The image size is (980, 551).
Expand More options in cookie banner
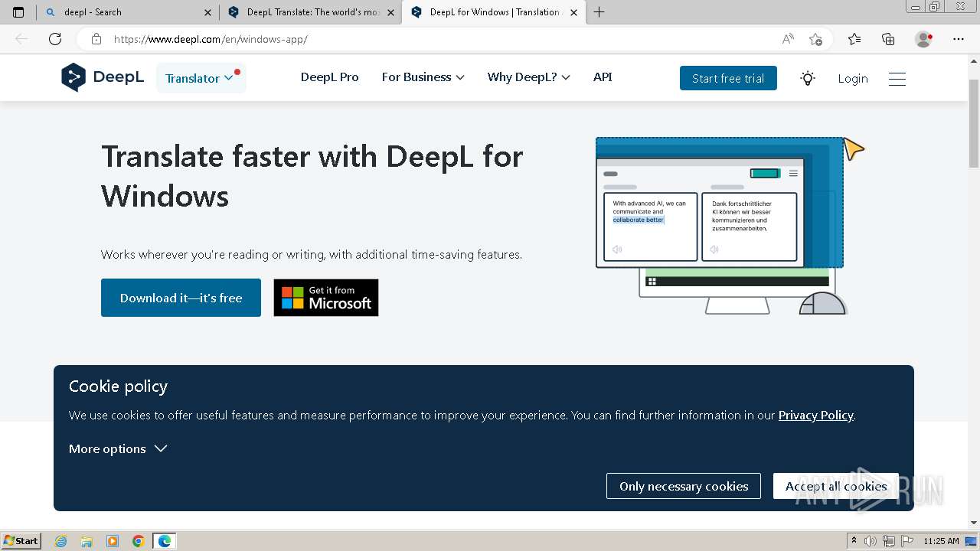[x=118, y=448]
